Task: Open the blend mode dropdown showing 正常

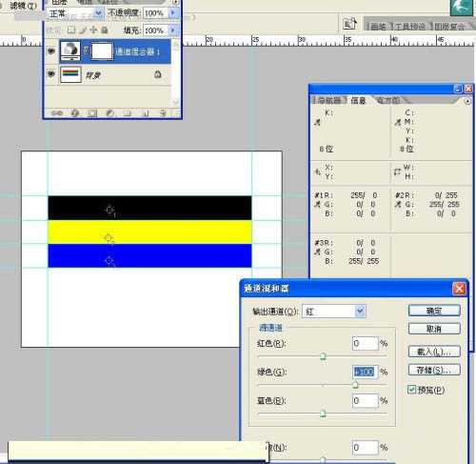Action: (75, 13)
